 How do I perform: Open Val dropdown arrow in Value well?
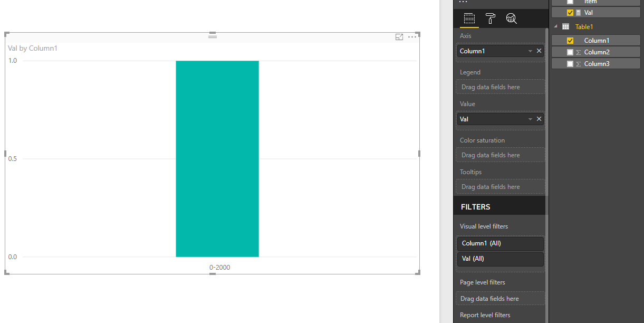530,119
